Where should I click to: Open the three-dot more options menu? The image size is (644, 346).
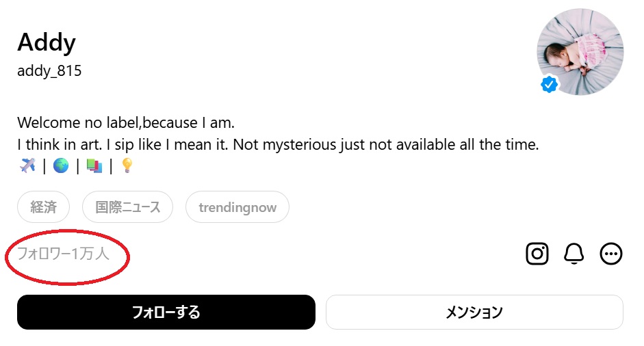click(610, 254)
